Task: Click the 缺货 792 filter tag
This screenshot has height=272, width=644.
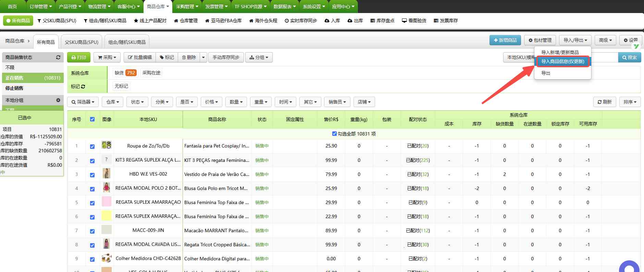Action: pyautogui.click(x=125, y=73)
